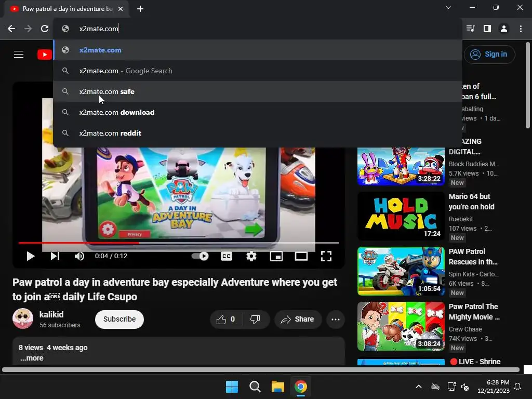
Task: Seek on the red video progress bar
Action: [179, 243]
